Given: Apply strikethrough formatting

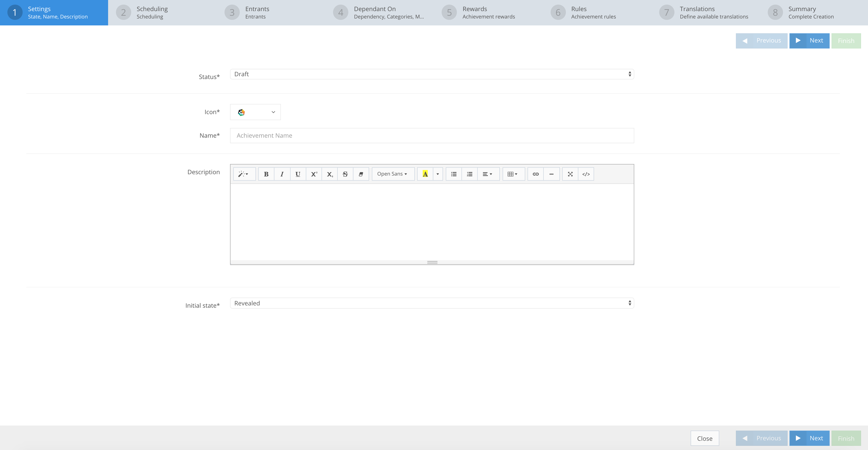Looking at the screenshot, I should pyautogui.click(x=345, y=174).
